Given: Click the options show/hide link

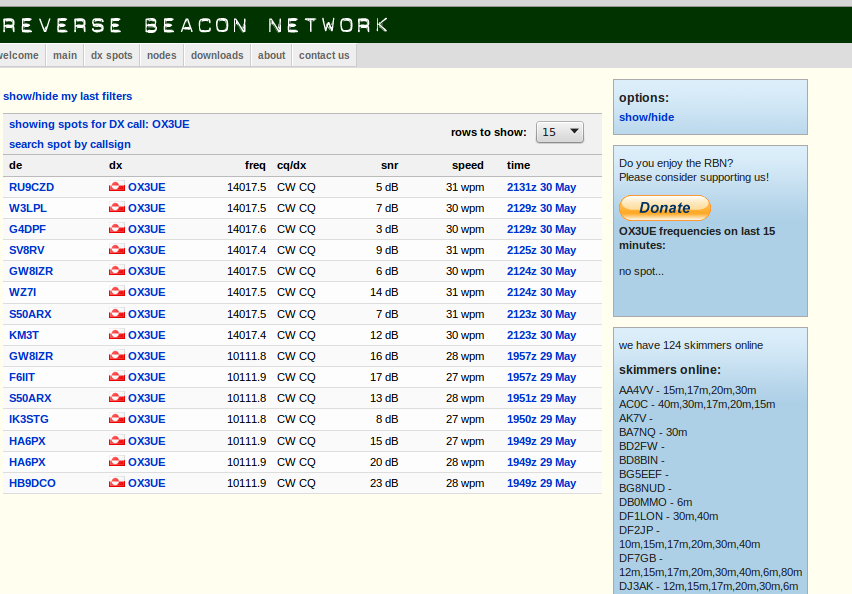Looking at the screenshot, I should (x=646, y=117).
